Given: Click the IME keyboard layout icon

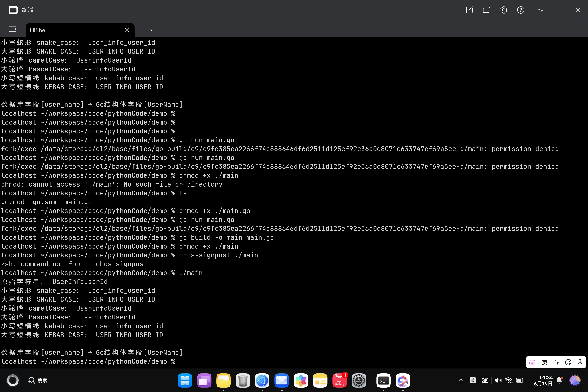Looking at the screenshot, I should point(532,362).
